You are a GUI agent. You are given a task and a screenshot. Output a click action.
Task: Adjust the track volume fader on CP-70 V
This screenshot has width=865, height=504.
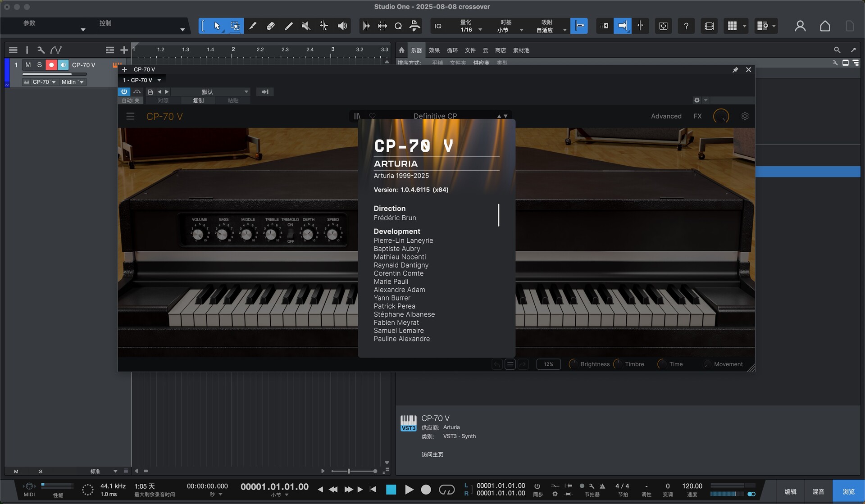pos(54,74)
